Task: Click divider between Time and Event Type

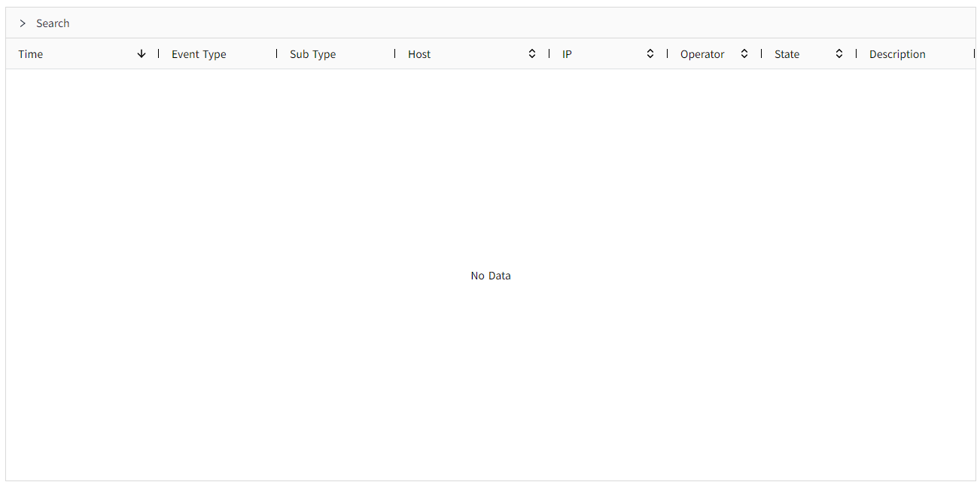Action: pyautogui.click(x=159, y=53)
